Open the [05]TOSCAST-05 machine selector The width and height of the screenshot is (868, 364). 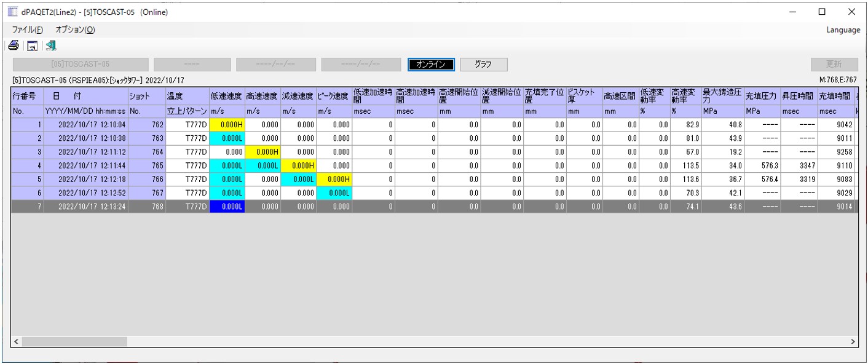coord(81,65)
